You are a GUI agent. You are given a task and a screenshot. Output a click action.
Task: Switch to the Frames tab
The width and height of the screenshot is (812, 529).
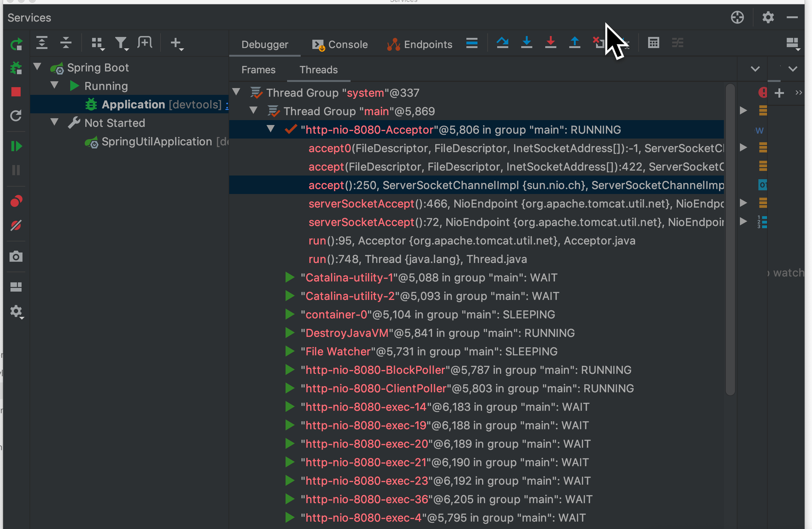tap(258, 70)
